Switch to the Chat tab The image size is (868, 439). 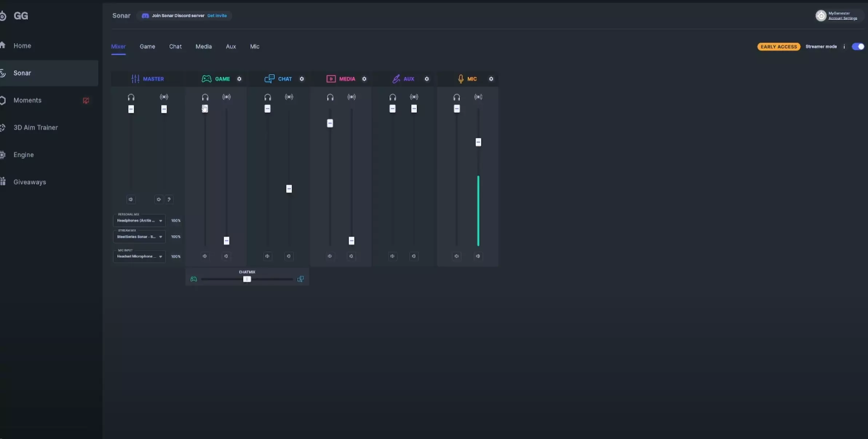click(175, 47)
